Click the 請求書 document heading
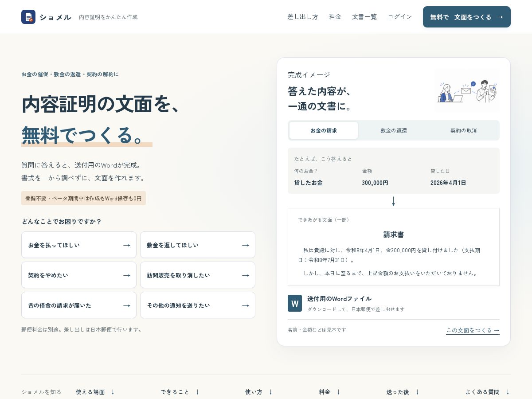The height and width of the screenshot is (399, 532). [x=394, y=235]
